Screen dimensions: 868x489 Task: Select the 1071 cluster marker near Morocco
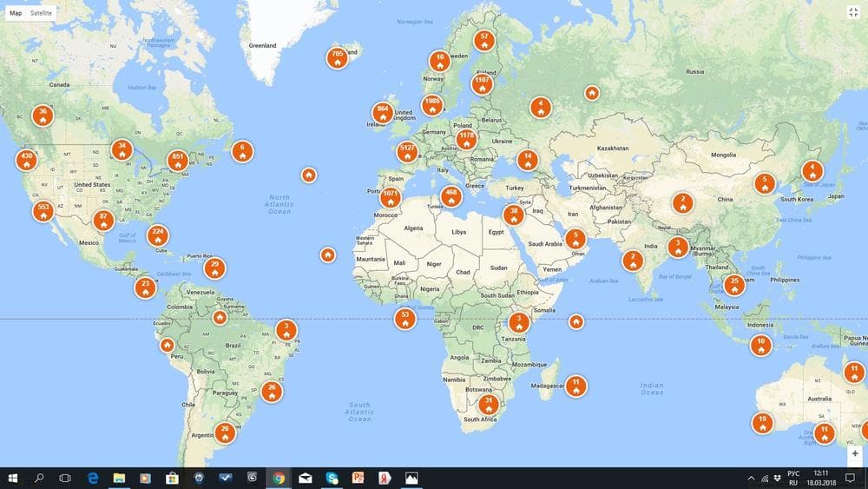(x=391, y=197)
